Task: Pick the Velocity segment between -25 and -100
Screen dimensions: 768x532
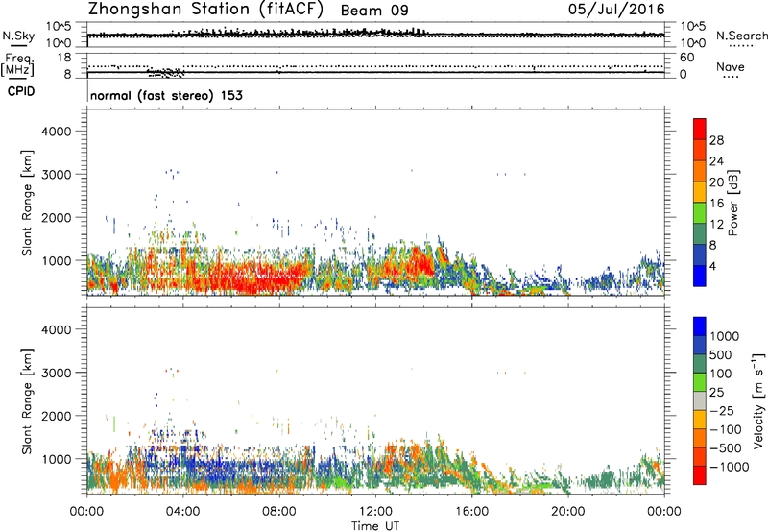Action: [700, 420]
